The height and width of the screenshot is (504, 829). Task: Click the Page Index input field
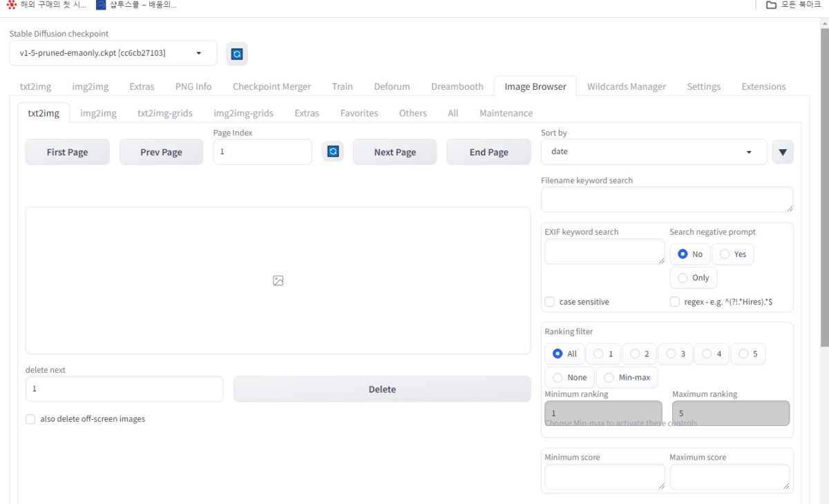pos(263,152)
